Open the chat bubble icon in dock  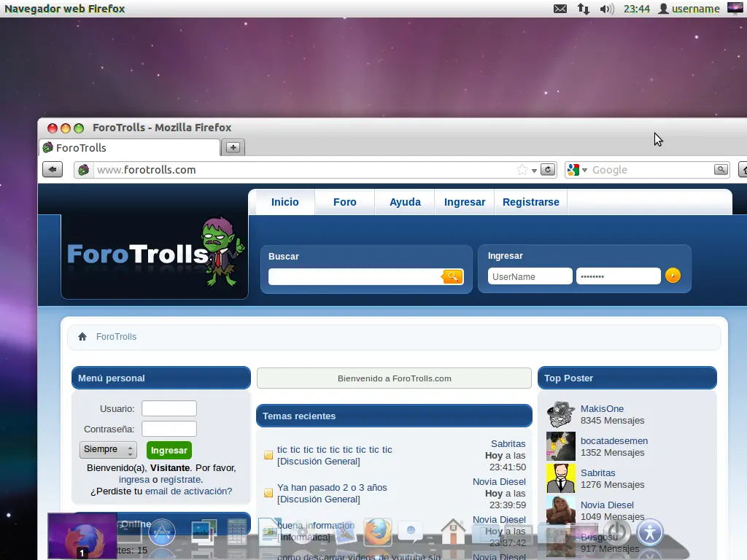pyautogui.click(x=411, y=532)
